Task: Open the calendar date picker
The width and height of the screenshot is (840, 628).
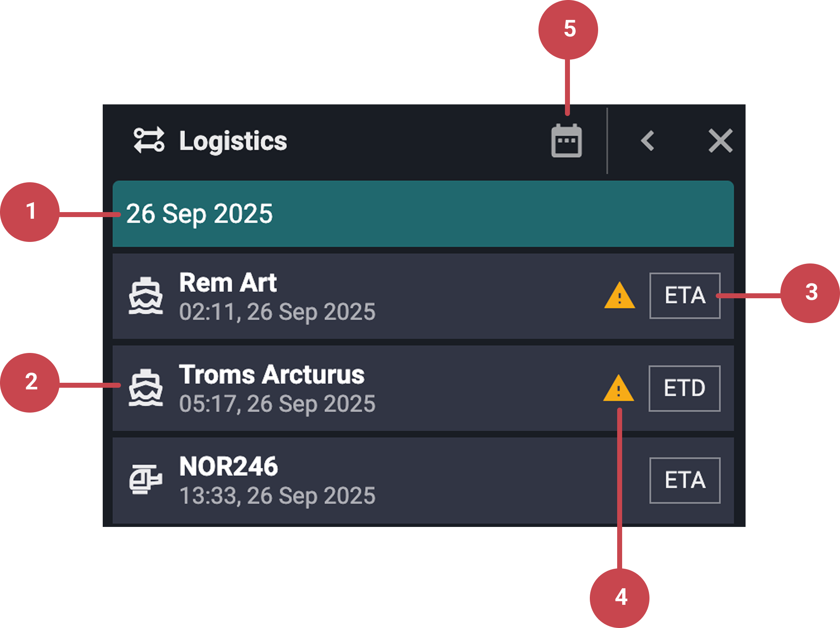Action: coord(567,141)
